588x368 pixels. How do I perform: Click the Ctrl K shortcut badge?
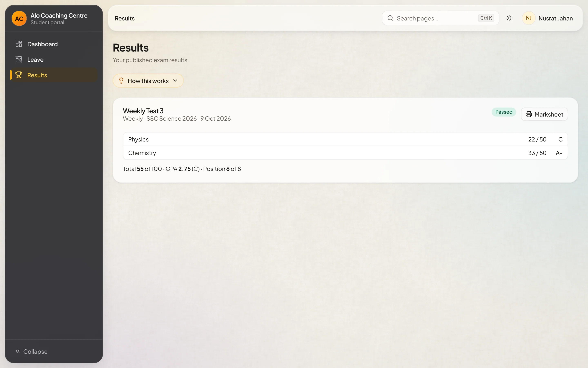486,18
